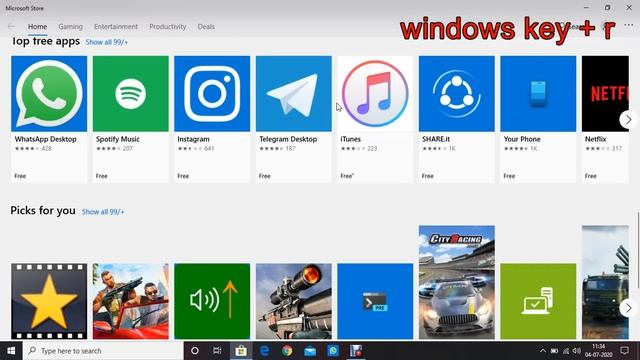Open the gold star movie app tile
Screen dimensions: 640x360
[x=49, y=301]
